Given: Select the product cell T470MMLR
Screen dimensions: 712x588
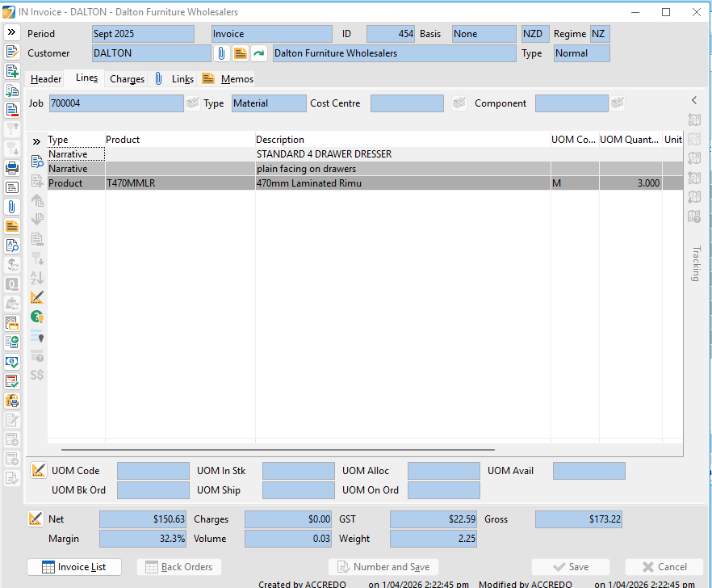Looking at the screenshot, I should (x=180, y=183).
